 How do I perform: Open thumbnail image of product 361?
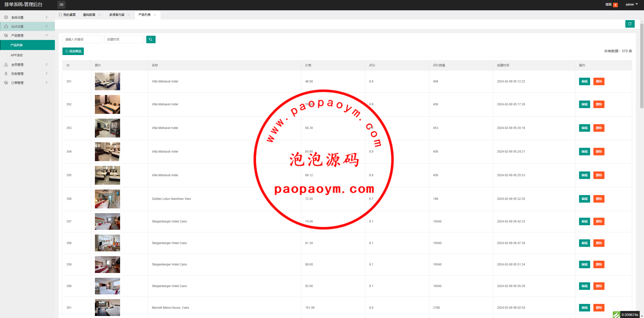coord(108,308)
